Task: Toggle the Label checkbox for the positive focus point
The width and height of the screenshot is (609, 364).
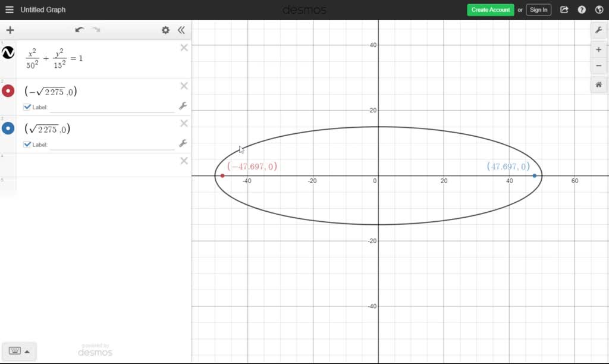Action: (27, 144)
